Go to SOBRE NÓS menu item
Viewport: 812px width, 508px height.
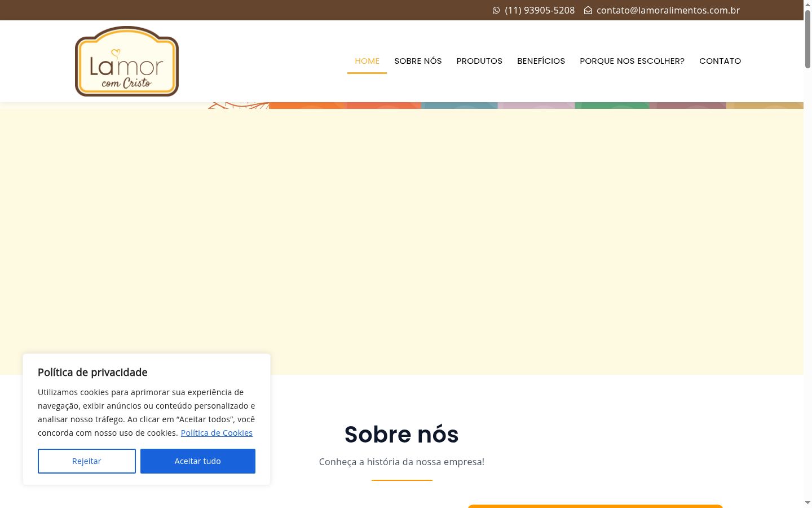coord(418,61)
